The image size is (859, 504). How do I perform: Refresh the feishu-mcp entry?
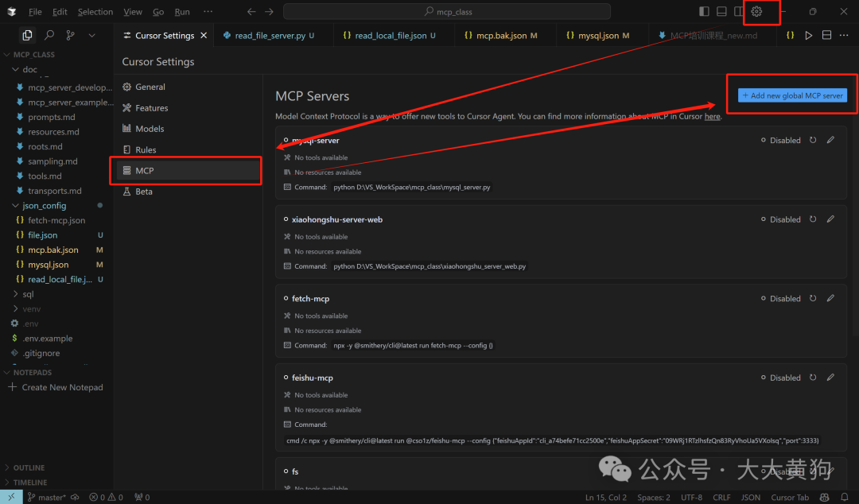tap(813, 378)
